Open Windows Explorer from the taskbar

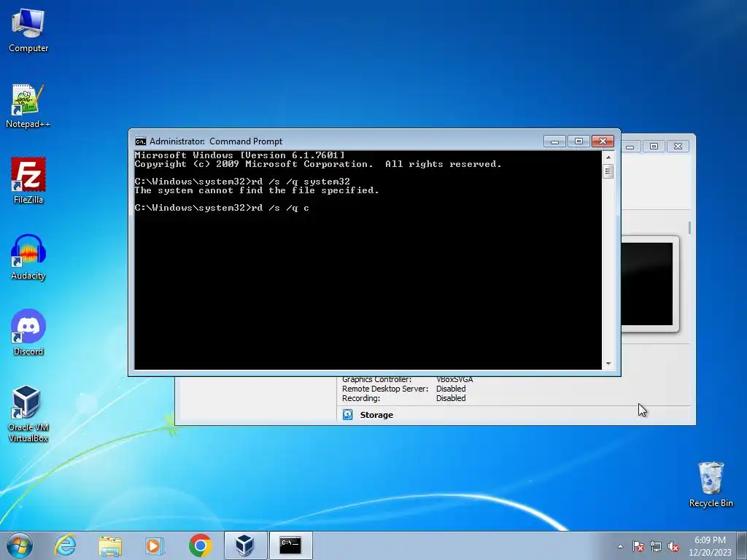coord(110,545)
